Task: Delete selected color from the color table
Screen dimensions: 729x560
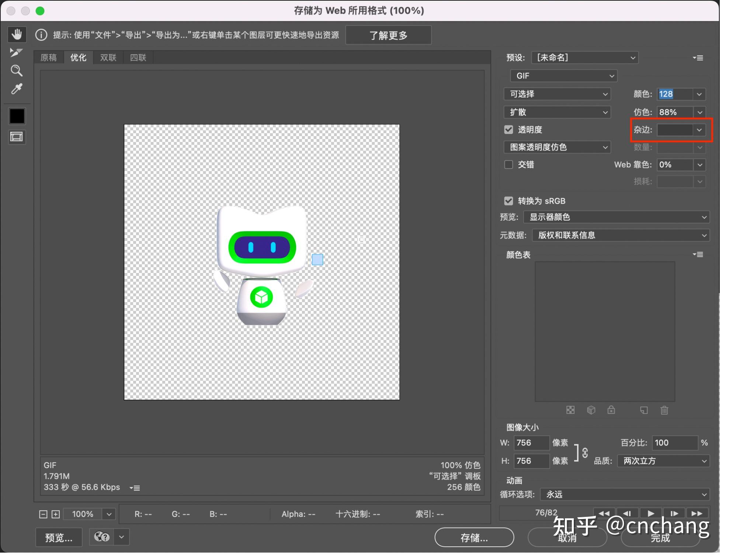Action: (664, 410)
